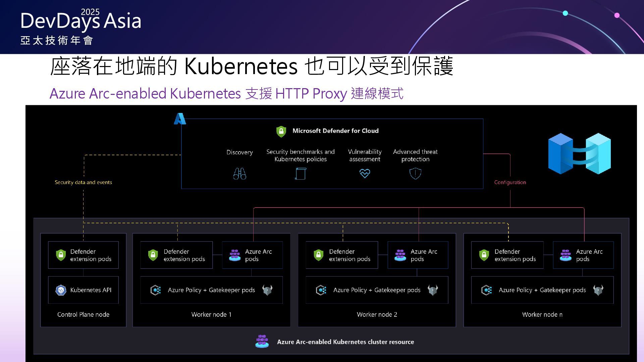644x362 pixels.
Task: Click the Defender shield icon in Worker node 2
Action: coord(318,255)
